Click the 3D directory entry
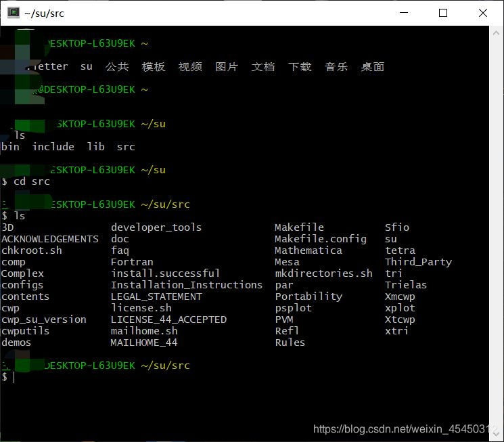This screenshot has height=442, width=504. pos(7,227)
